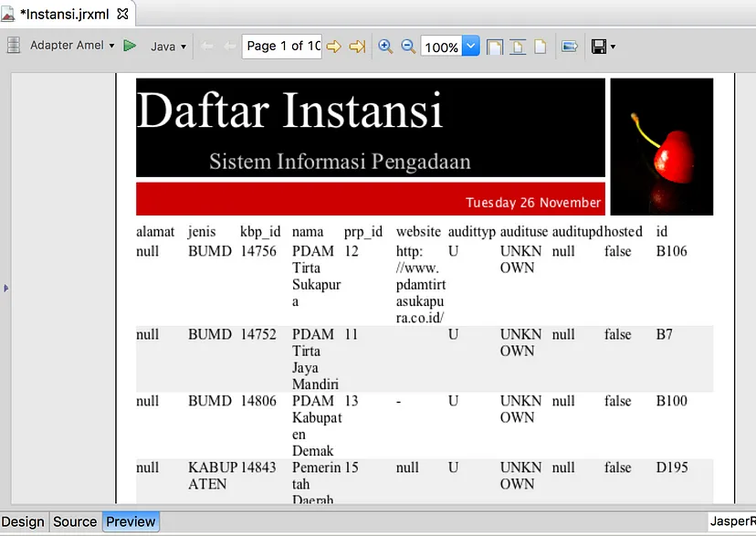Viewport: 756px width, 536px height.
Task: Select the Preview tab
Action: (131, 522)
